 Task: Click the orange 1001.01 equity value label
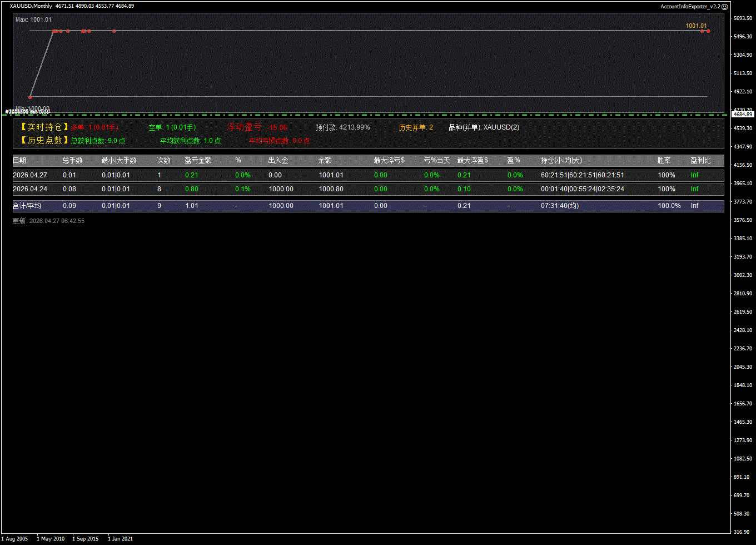[696, 26]
